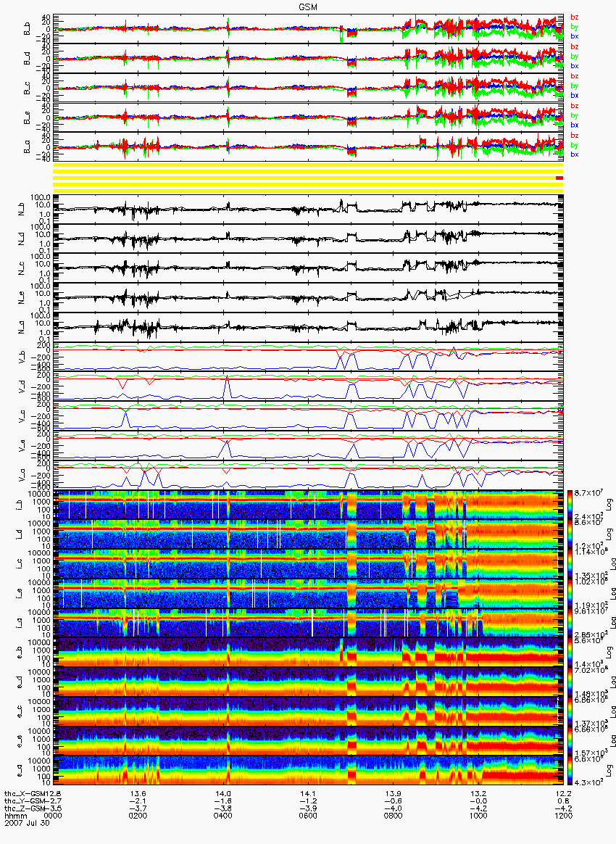Select the B_a axis label
Viewport: 616px width, 844px height.
(x=27, y=147)
